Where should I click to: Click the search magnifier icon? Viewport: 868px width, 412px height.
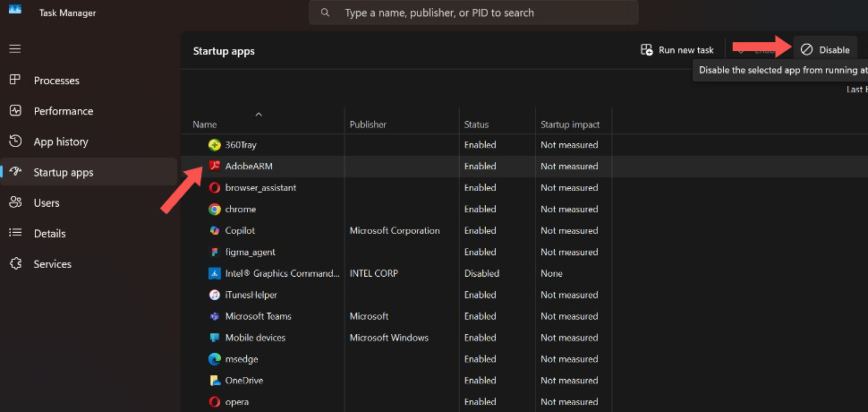(325, 13)
